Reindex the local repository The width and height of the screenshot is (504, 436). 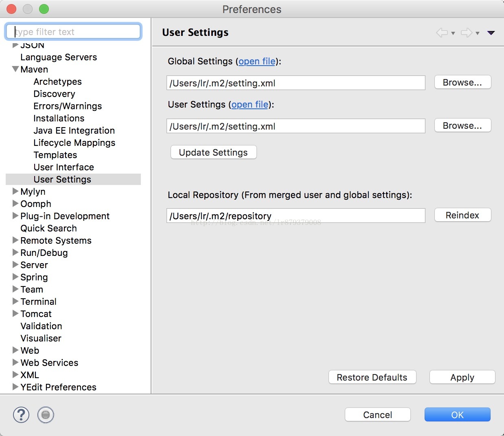462,215
